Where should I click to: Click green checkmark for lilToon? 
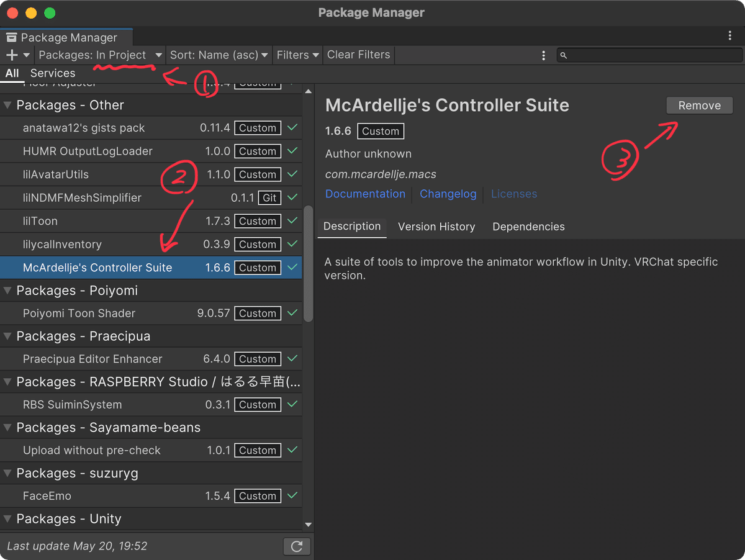(x=292, y=221)
